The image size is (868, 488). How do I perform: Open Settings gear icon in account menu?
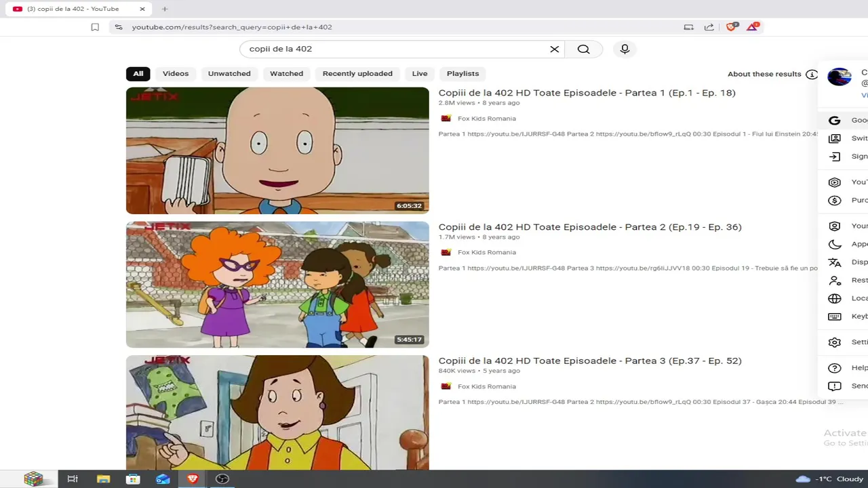click(x=835, y=342)
